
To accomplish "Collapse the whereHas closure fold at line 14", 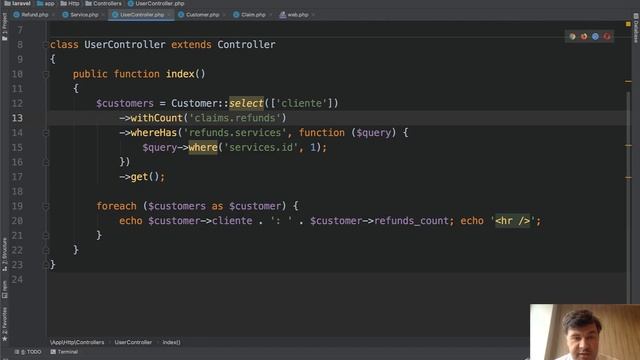I will (46, 133).
